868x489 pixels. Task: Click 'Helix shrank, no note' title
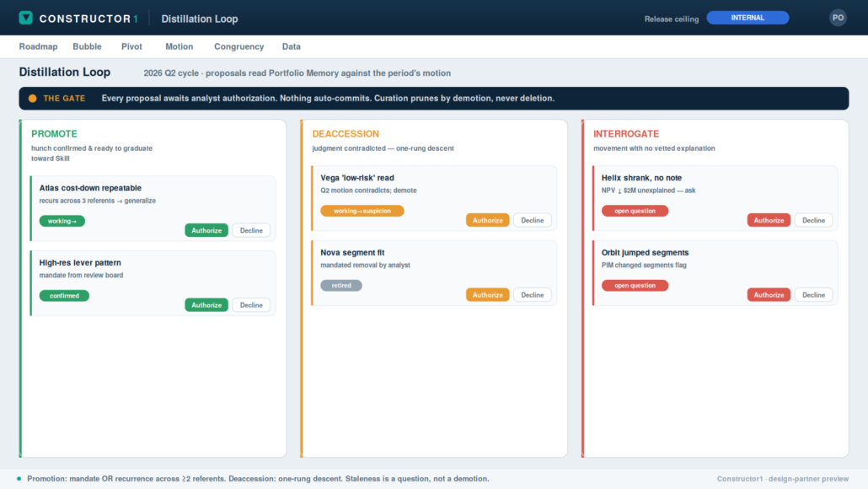coord(641,179)
